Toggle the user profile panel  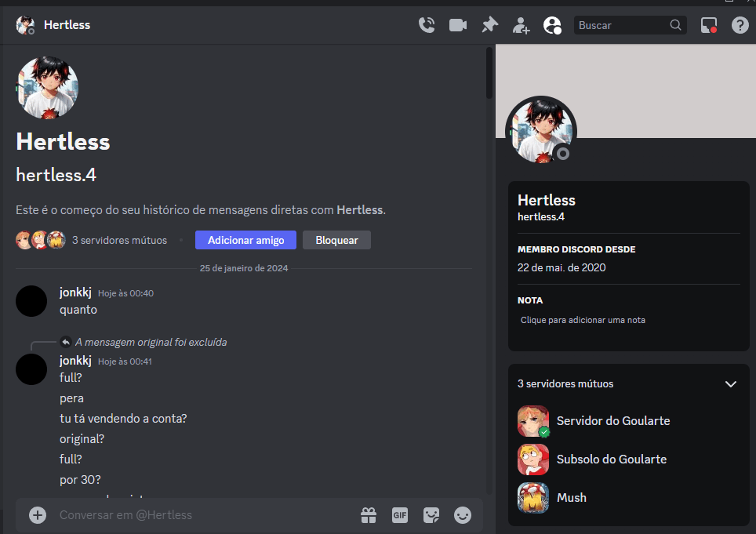click(552, 25)
